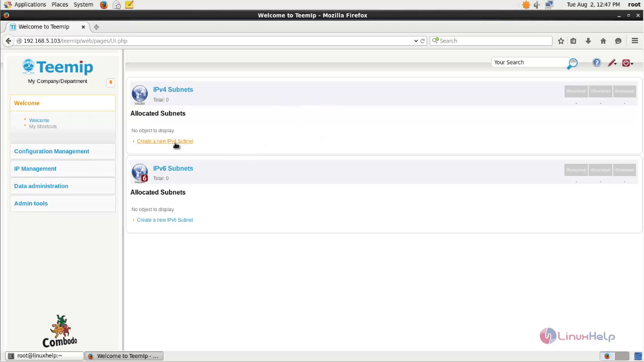
Task: Switch to root@linuxhelp terminal in taskbar
Action: point(44,356)
